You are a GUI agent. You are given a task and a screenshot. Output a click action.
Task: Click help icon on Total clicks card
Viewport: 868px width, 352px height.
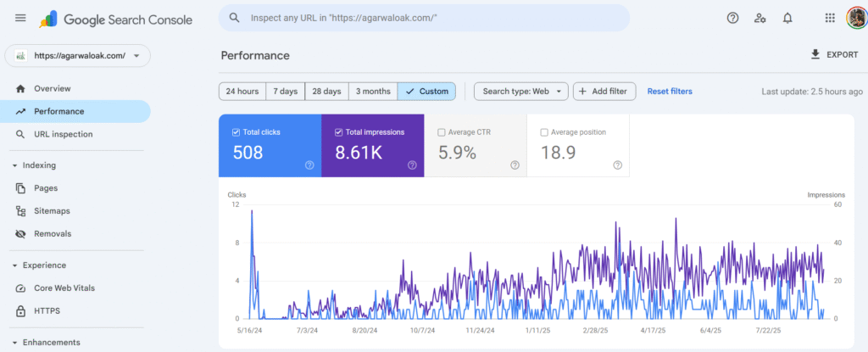pyautogui.click(x=309, y=165)
